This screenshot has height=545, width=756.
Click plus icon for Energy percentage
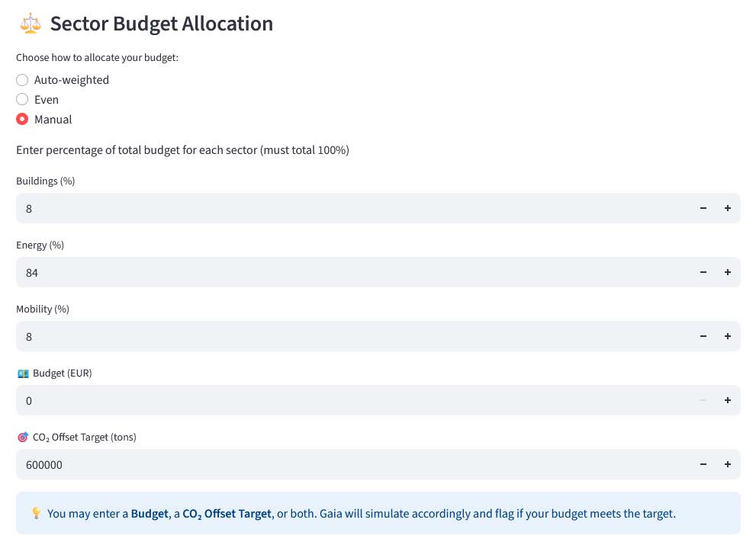pyautogui.click(x=728, y=272)
